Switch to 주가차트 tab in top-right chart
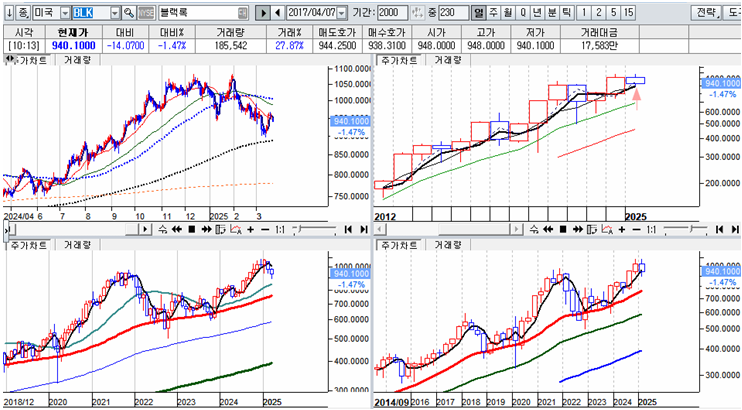The height and width of the screenshot is (410, 742). pos(399,60)
